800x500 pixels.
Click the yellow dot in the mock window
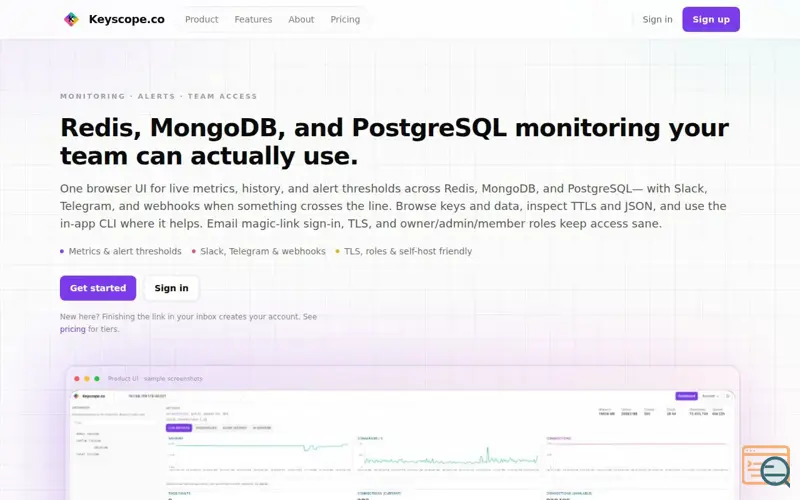[87, 379]
